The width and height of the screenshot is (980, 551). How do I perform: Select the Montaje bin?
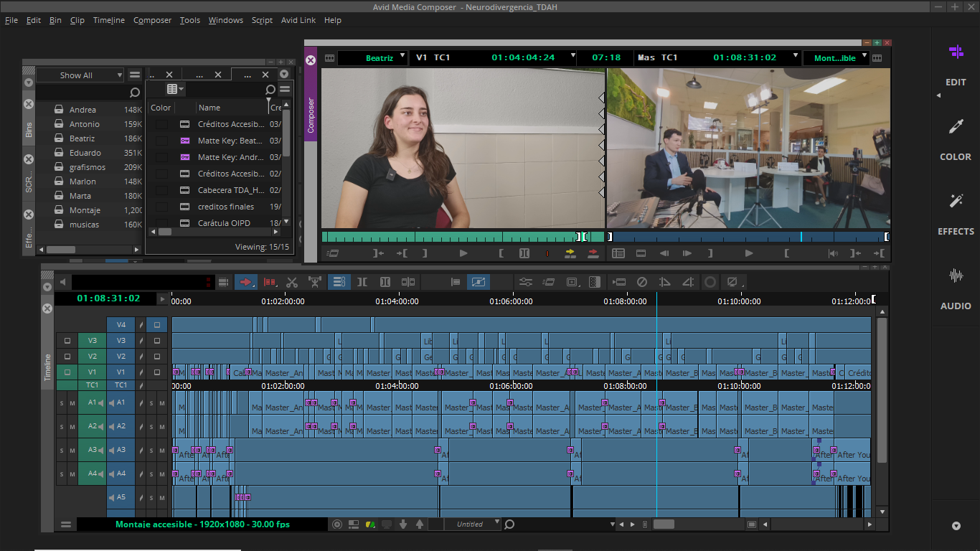point(85,210)
